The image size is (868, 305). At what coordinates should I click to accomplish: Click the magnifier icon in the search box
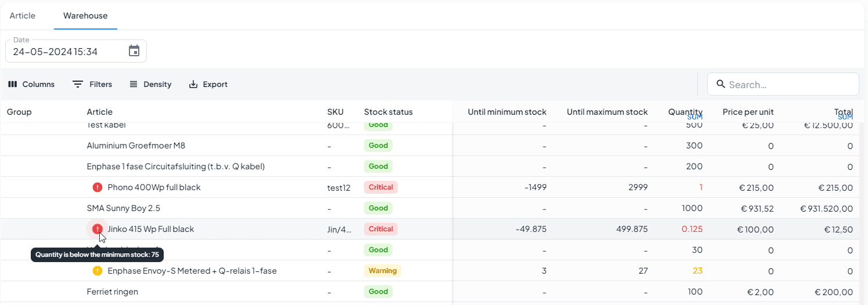click(x=721, y=84)
